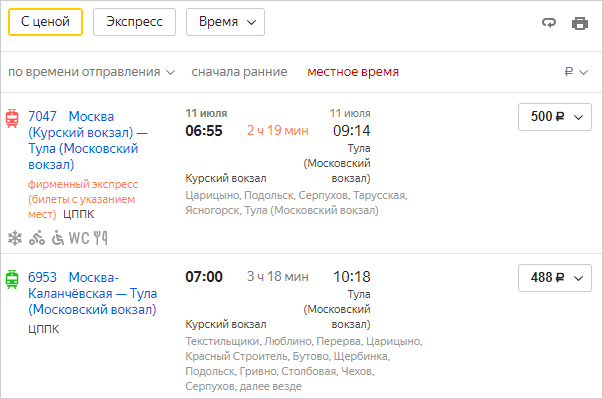Expand the 488 ₽ price options
This screenshot has height=399, width=603.
click(555, 278)
